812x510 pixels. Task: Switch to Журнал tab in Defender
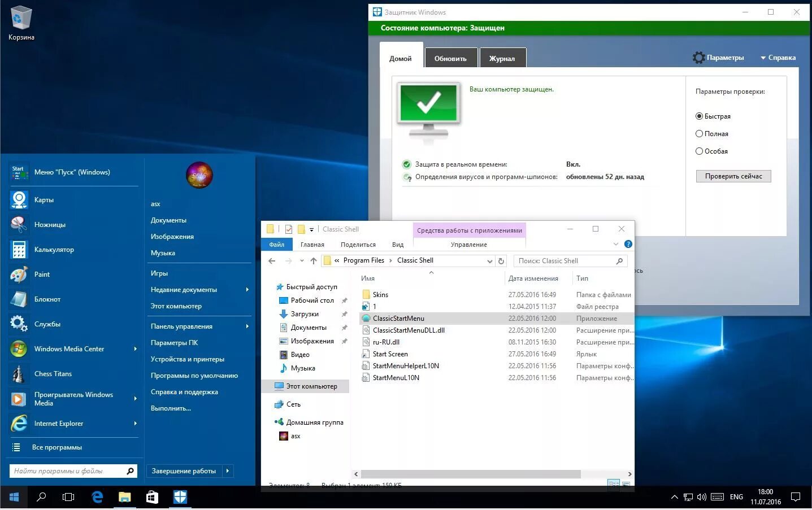point(502,58)
